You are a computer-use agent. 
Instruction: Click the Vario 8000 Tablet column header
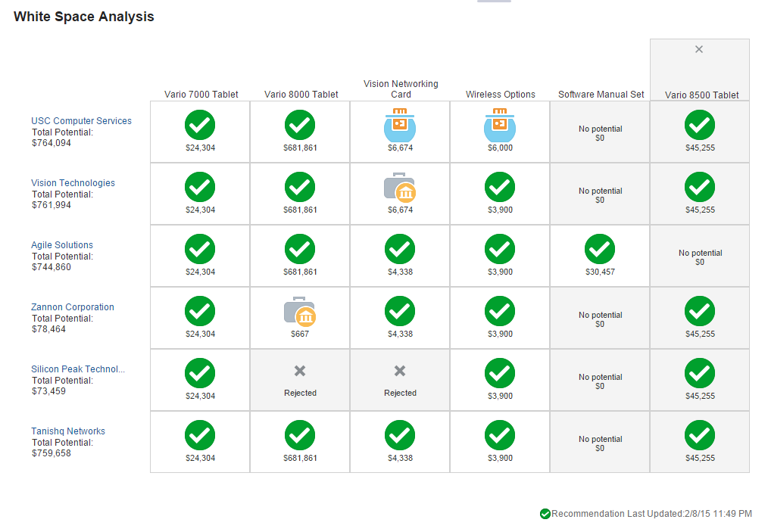(x=301, y=95)
